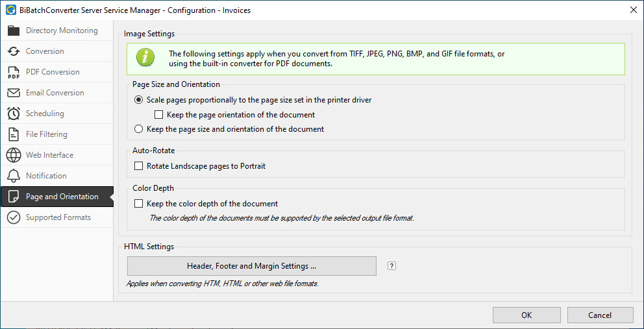Click the Notification bell icon

click(x=14, y=176)
